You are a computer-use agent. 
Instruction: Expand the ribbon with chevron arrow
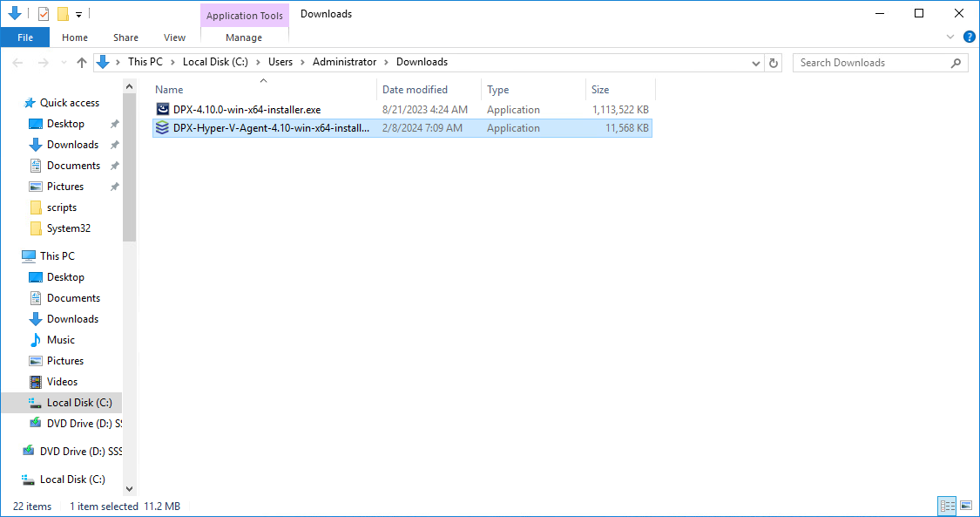(x=950, y=37)
